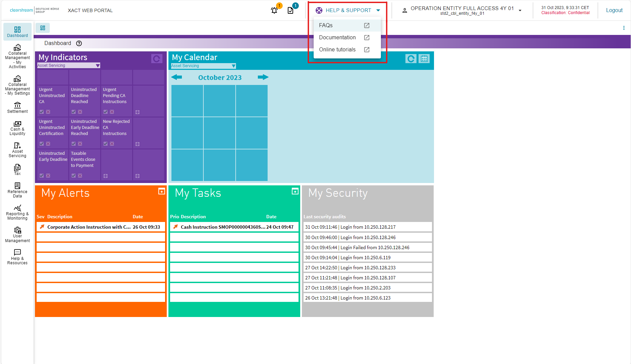631x364 pixels.
Task: Advance calendar to the next month
Action: 263,77
